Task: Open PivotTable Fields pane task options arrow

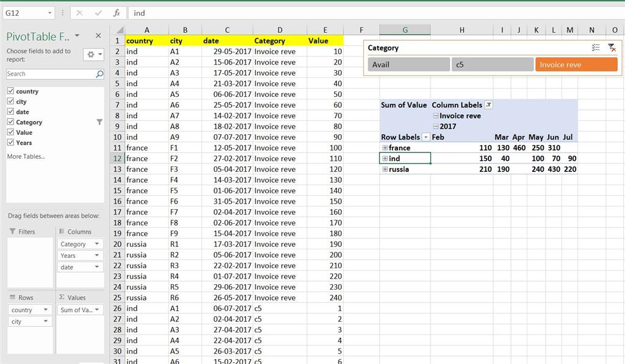Action: (x=77, y=36)
